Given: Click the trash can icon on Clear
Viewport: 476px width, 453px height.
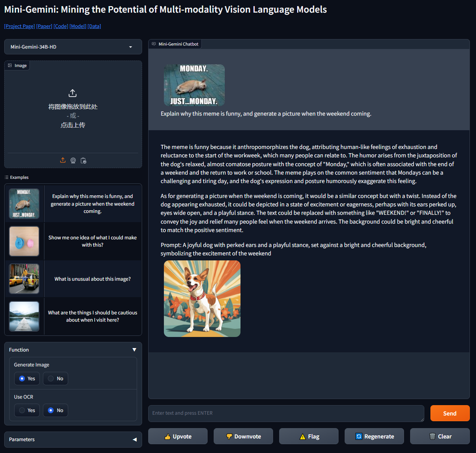Looking at the screenshot, I should click(x=432, y=437).
